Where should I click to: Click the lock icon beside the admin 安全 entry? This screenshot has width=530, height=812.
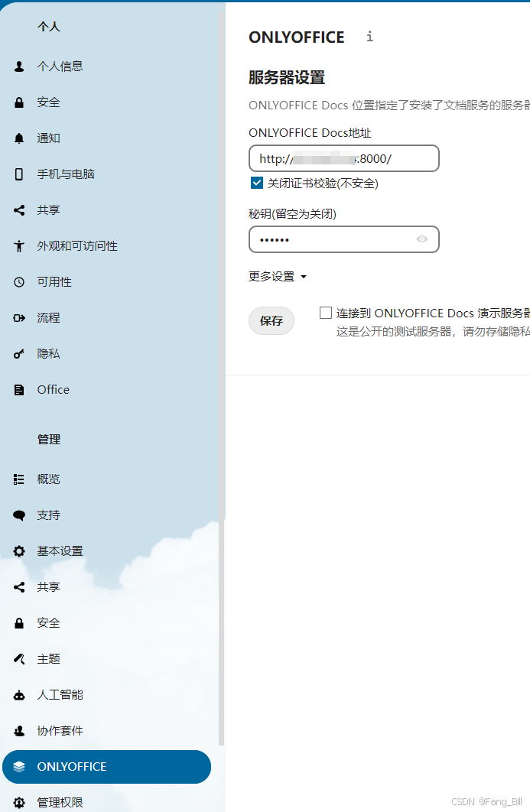(x=19, y=623)
